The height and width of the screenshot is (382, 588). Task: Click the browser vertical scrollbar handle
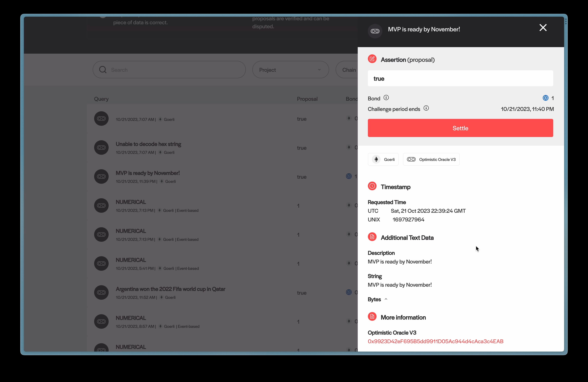point(566,22)
